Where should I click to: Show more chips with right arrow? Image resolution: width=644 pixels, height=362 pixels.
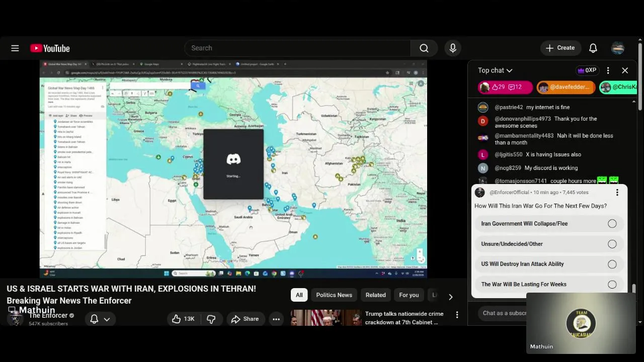[x=450, y=297]
